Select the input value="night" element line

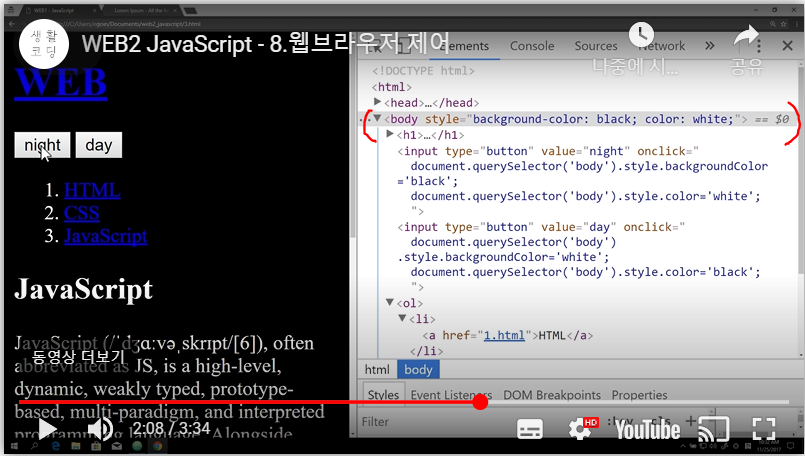[548, 151]
